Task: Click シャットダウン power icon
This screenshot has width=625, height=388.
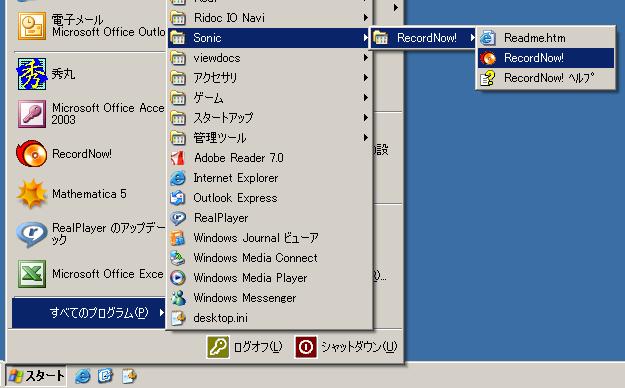Action: tap(306, 347)
